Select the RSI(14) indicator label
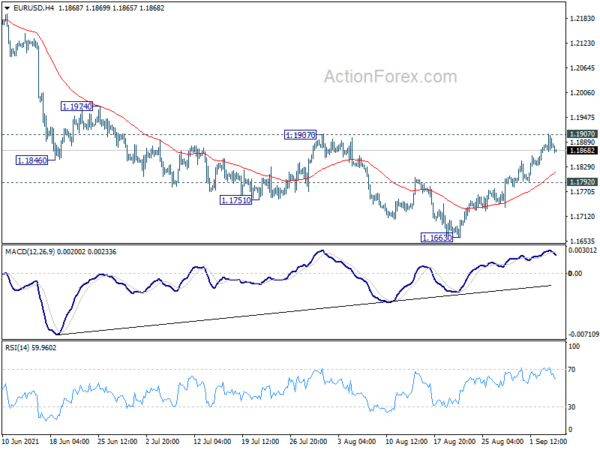This screenshot has width=600, height=450. 16,347
